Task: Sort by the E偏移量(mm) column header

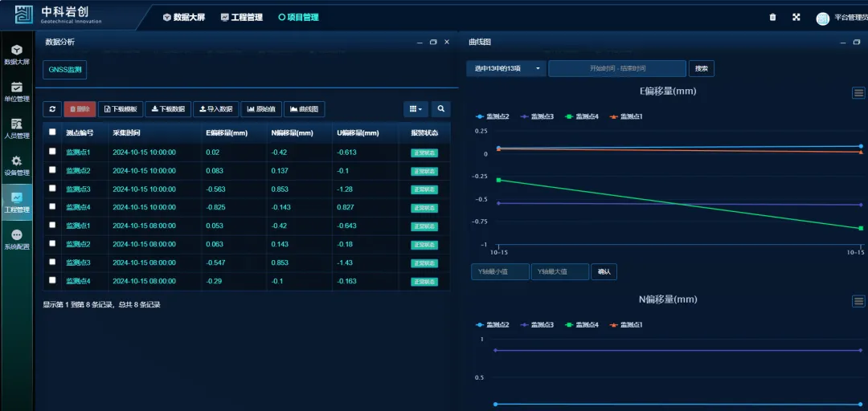Action: click(234, 132)
